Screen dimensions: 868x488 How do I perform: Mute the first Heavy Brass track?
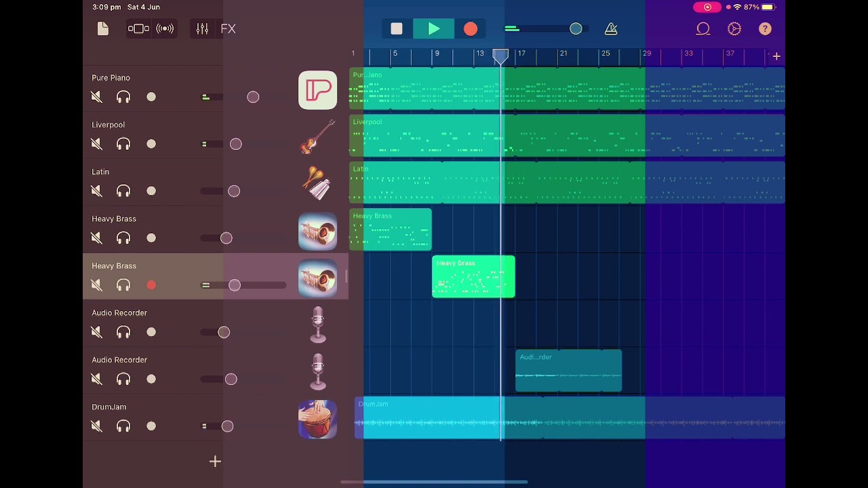96,238
